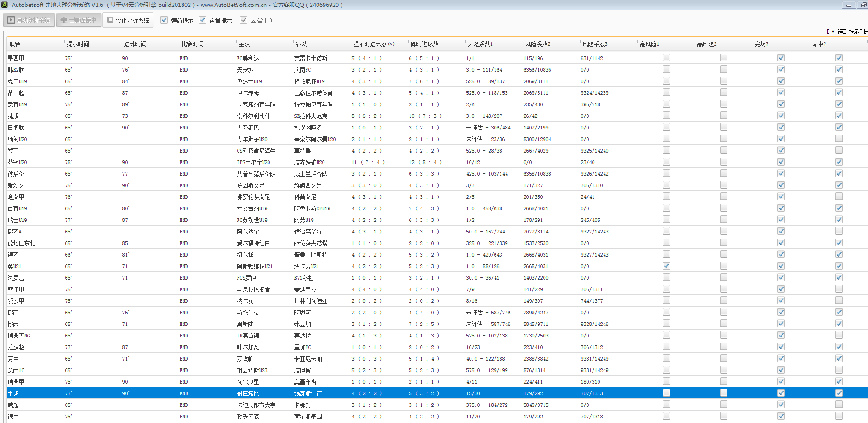868x423 pixels.
Task: Sort by the 风险系数1 column header
Action: coord(480,44)
